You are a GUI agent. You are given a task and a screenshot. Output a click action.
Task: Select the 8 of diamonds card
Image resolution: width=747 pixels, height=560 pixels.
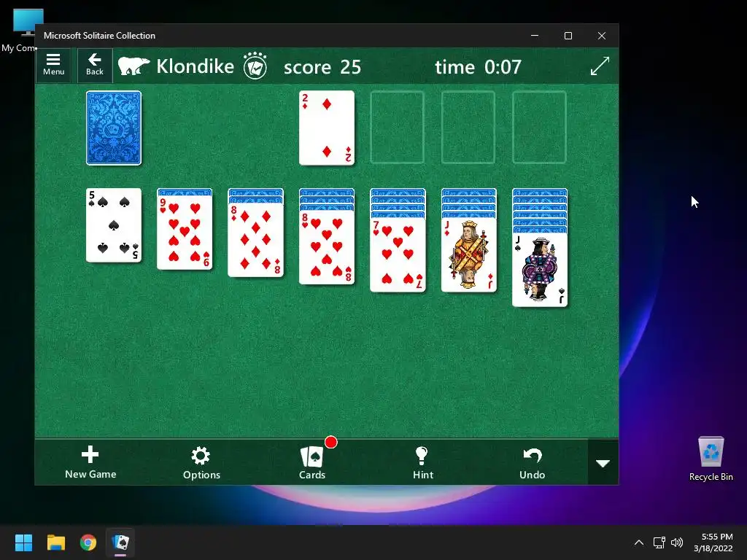click(256, 240)
